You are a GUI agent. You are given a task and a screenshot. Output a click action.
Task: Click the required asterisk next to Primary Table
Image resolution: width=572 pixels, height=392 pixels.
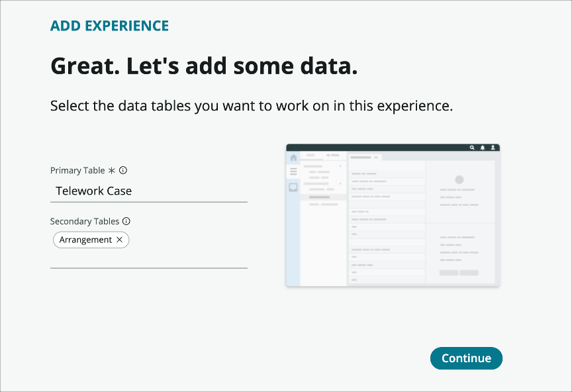pyautogui.click(x=112, y=170)
